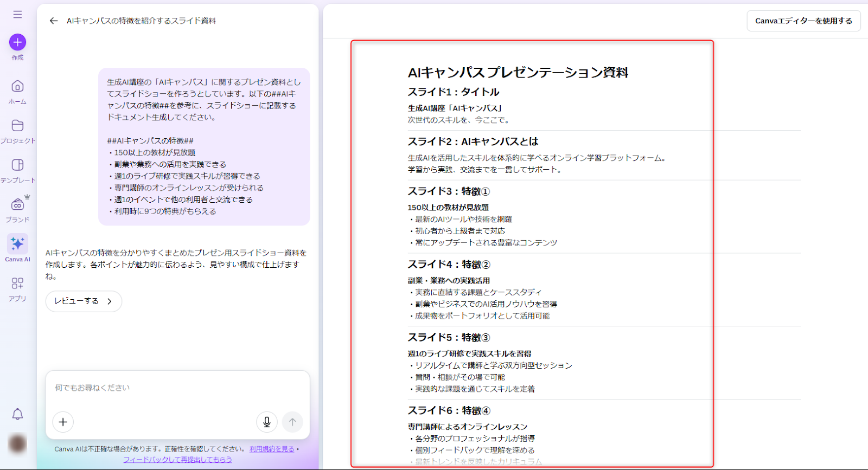Viewport: 868px width, 470px height.
Task: Click the スライド3：特徴① heading in document
Action: coord(449,191)
